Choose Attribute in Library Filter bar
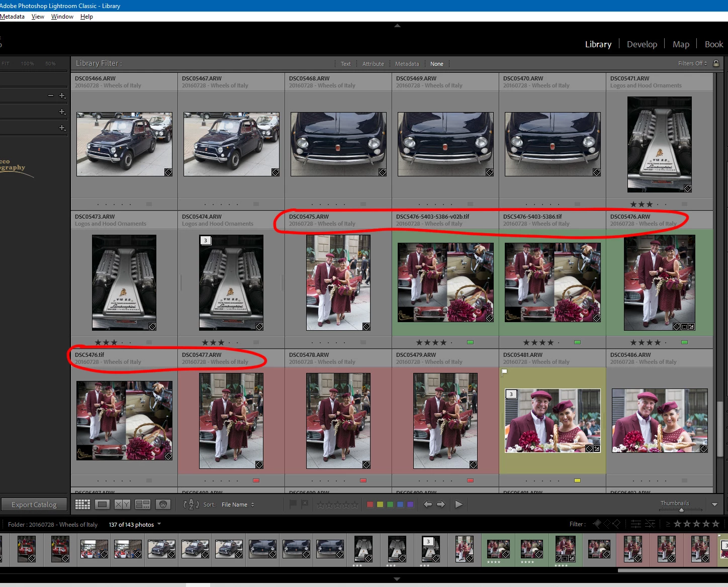Screen dimensions: 728x587 point(373,64)
